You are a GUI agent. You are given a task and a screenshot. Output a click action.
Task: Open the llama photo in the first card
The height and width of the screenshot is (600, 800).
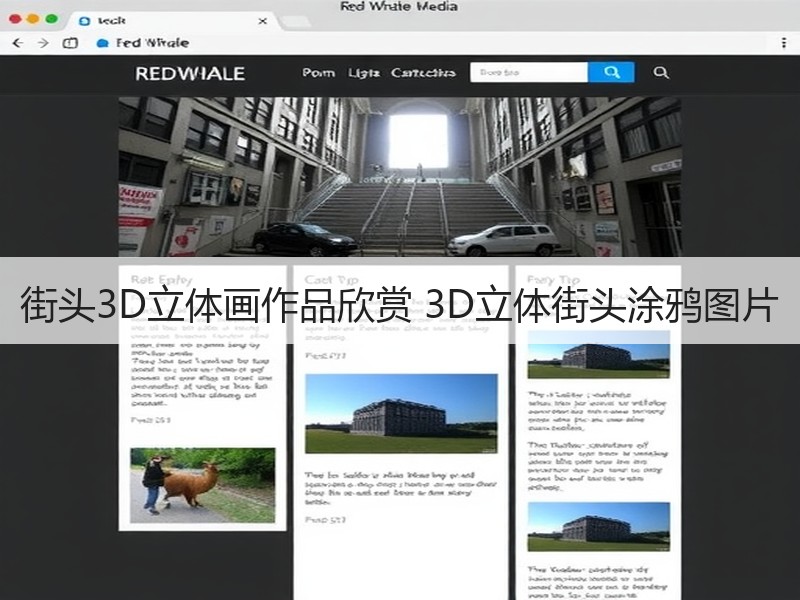[x=203, y=485]
